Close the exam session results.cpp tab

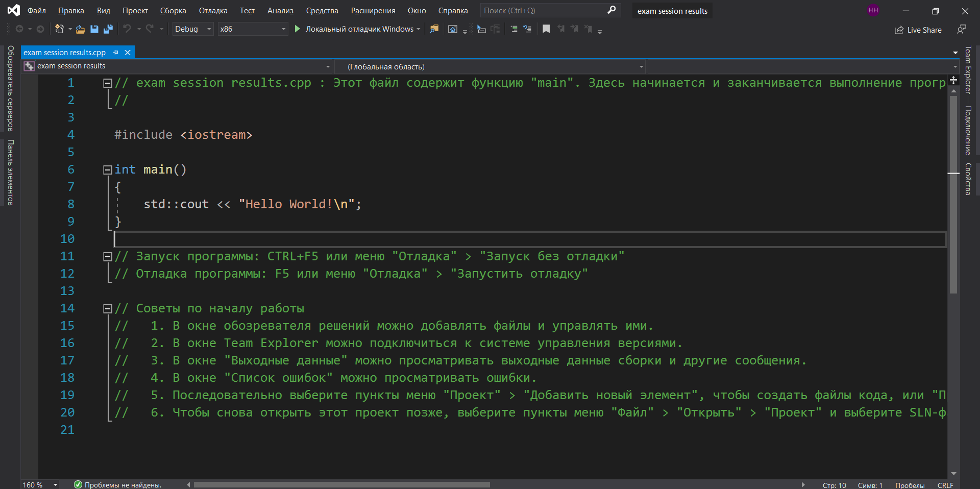[x=128, y=53]
